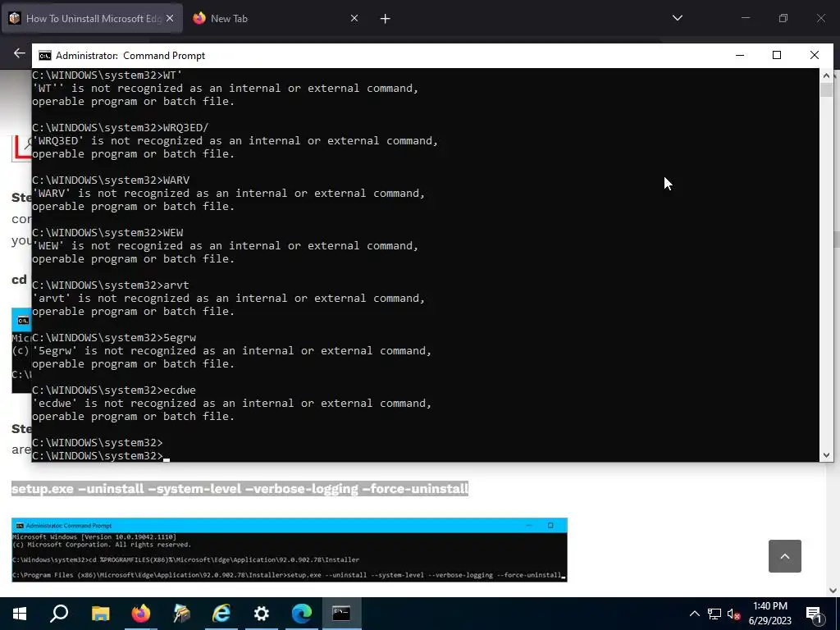Click the C:\WINDOWS\system32>WEW line
The height and width of the screenshot is (630, 840).
pyautogui.click(x=107, y=232)
